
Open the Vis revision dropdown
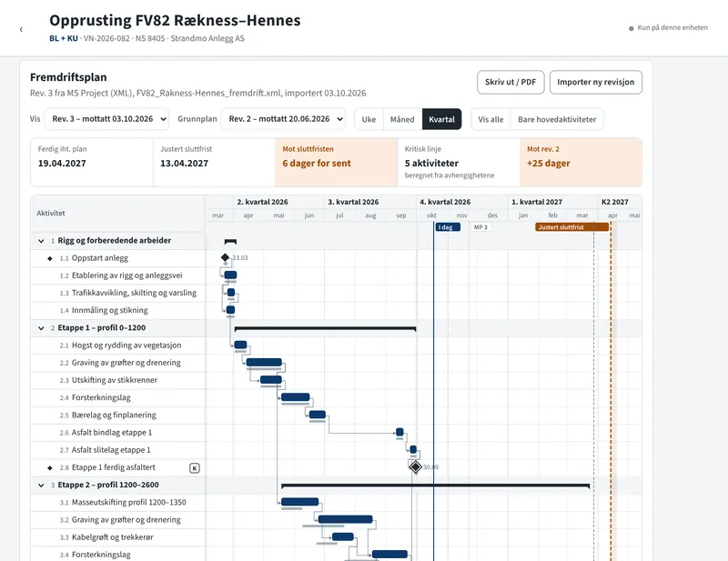(106, 119)
